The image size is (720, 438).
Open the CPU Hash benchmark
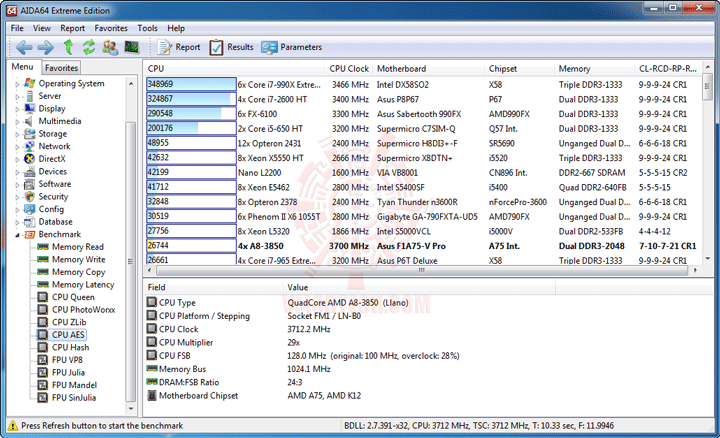tap(70, 347)
